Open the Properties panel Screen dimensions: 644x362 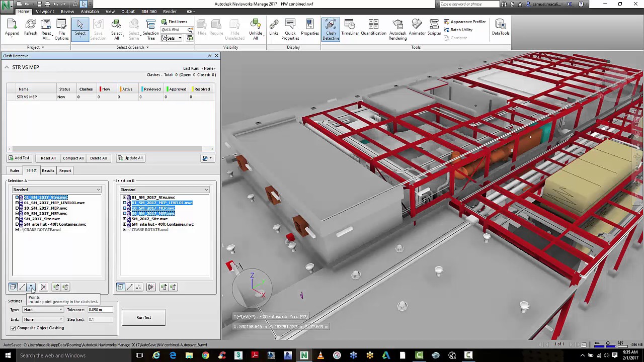tap(310, 28)
